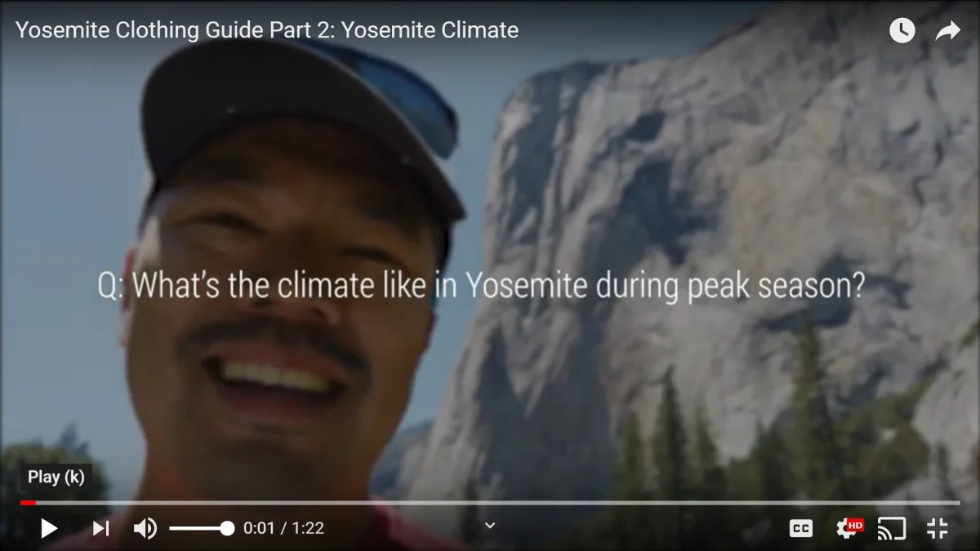Viewport: 980px width, 551px height.
Task: Mute audio using the speaker icon
Action: click(x=145, y=528)
